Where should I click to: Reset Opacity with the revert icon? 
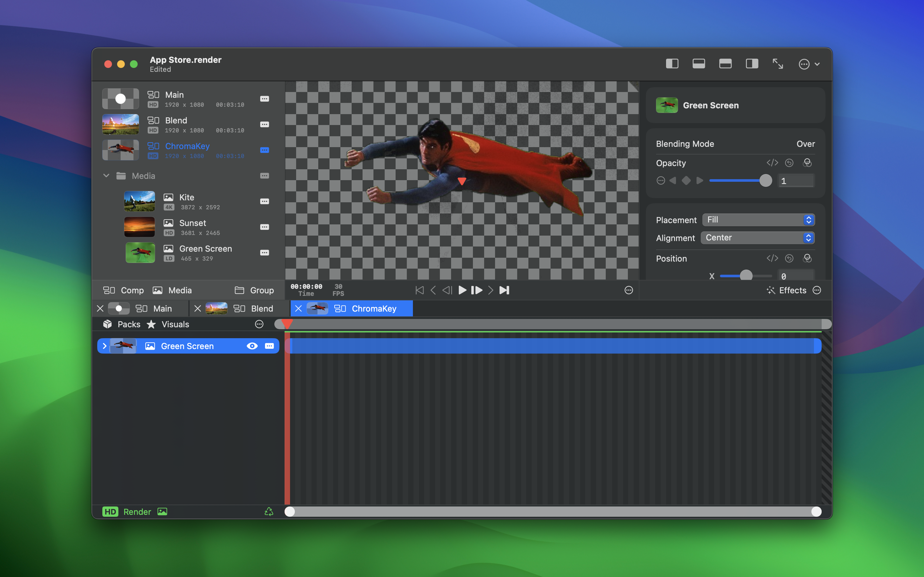tap(789, 163)
